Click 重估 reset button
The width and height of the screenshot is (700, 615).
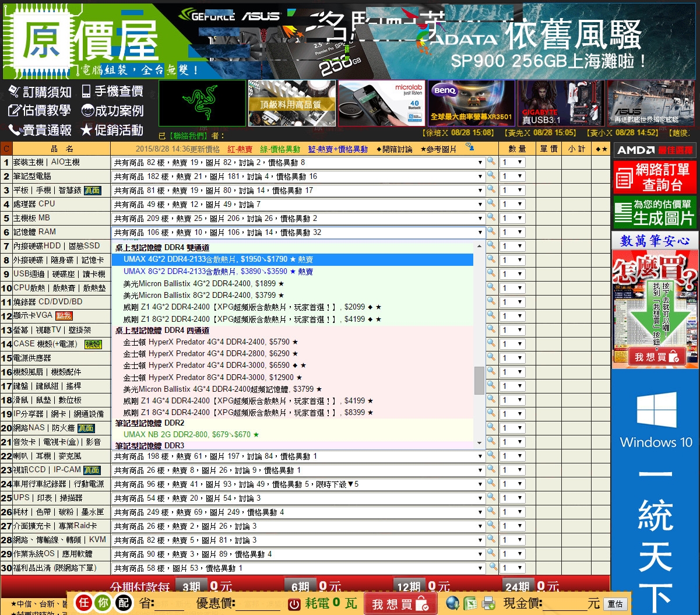pyautogui.click(x=615, y=604)
